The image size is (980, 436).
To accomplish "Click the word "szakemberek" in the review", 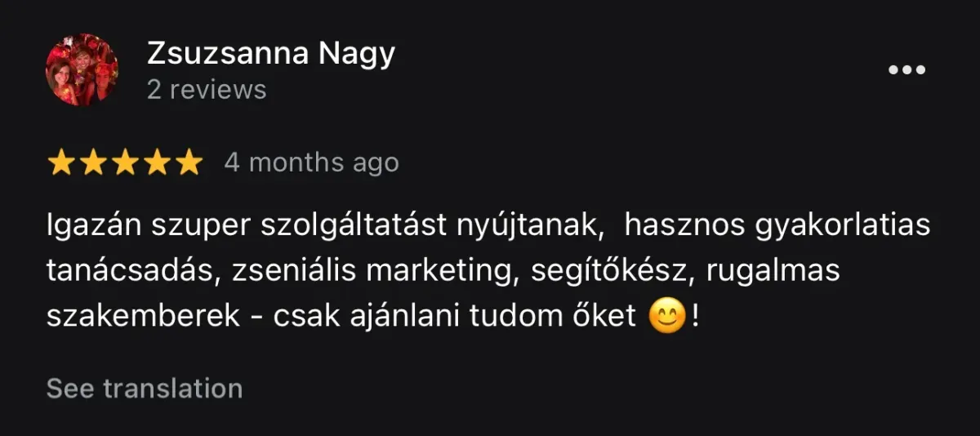I will pyautogui.click(x=144, y=317).
